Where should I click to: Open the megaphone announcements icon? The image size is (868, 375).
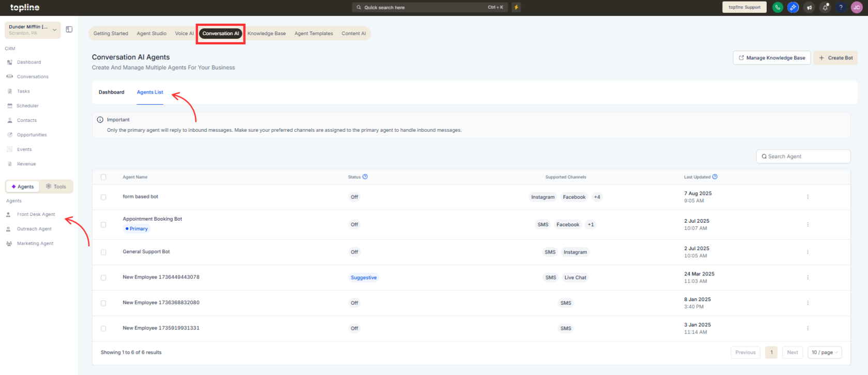[x=810, y=7]
